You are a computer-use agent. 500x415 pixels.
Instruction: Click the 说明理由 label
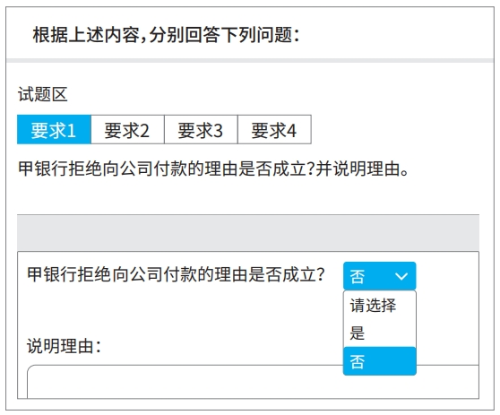(64, 346)
